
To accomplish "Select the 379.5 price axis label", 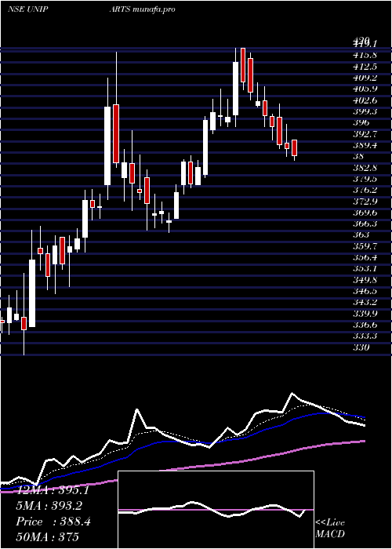I will click(364, 180).
